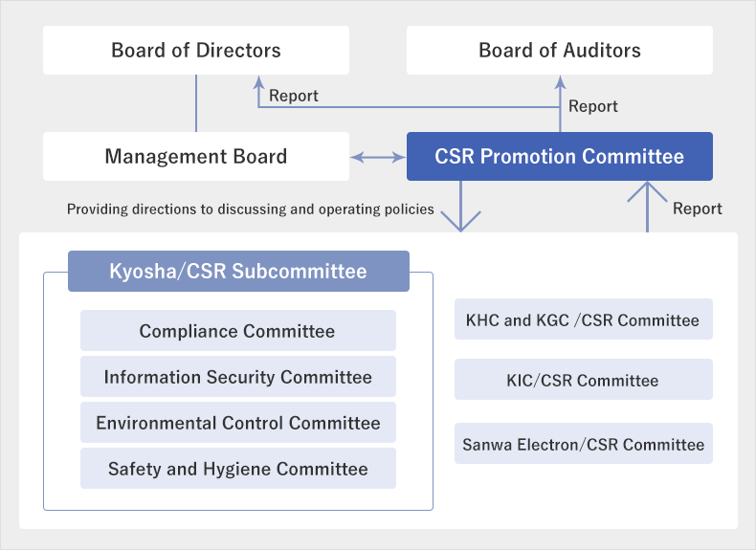
Task: Select the Board of Directors box
Action: [196, 50]
